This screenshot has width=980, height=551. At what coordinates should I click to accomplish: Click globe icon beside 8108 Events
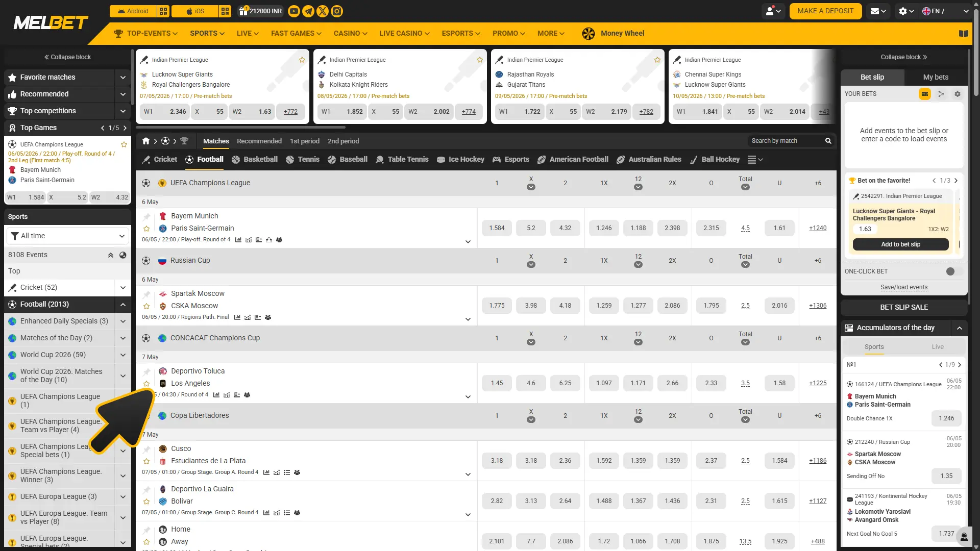123,255
